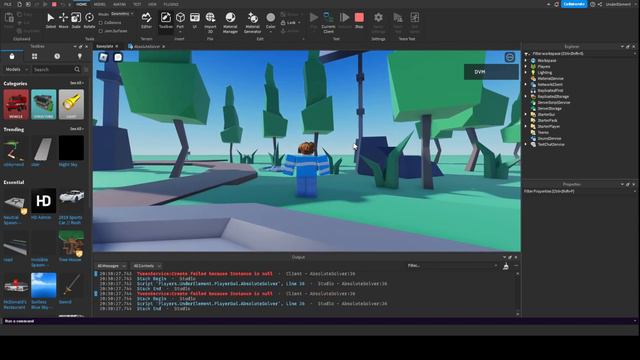Expand the StarterGui node in Explorer

coord(527,115)
